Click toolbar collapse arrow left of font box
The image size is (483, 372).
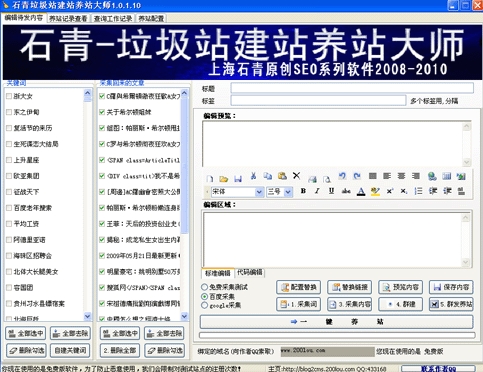(x=207, y=192)
